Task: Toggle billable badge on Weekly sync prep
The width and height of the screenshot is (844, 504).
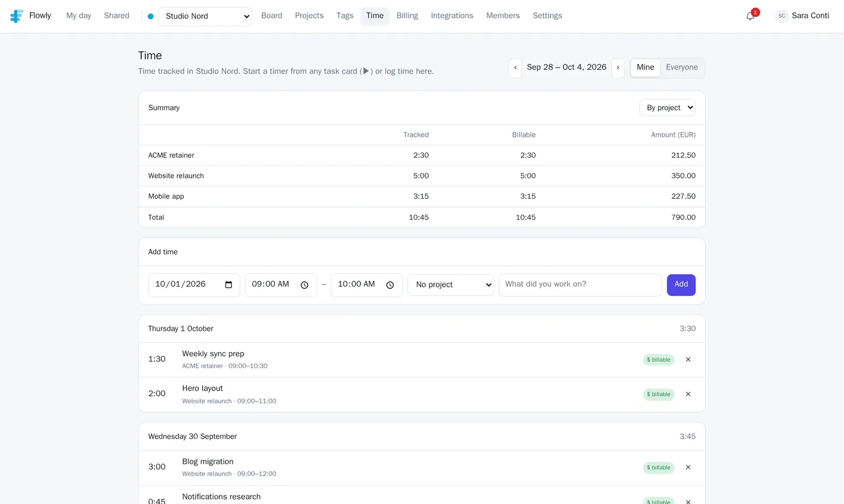Action: tap(658, 360)
